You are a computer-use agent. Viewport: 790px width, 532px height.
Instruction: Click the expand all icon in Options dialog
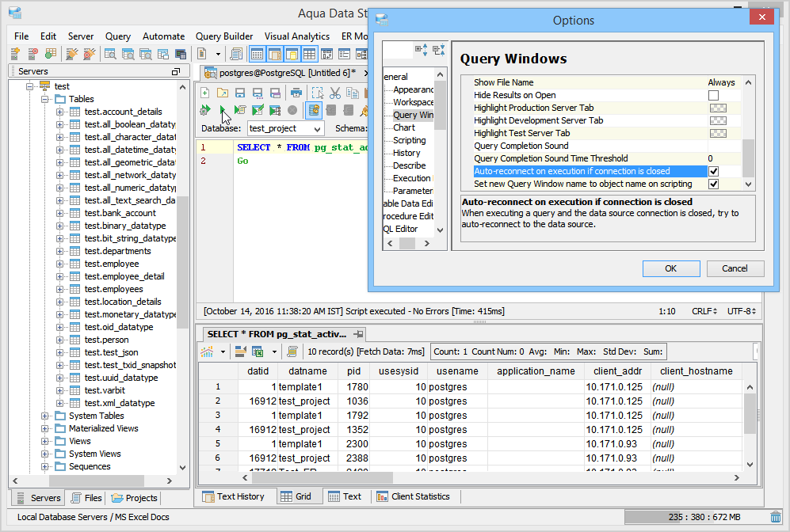[x=422, y=49]
